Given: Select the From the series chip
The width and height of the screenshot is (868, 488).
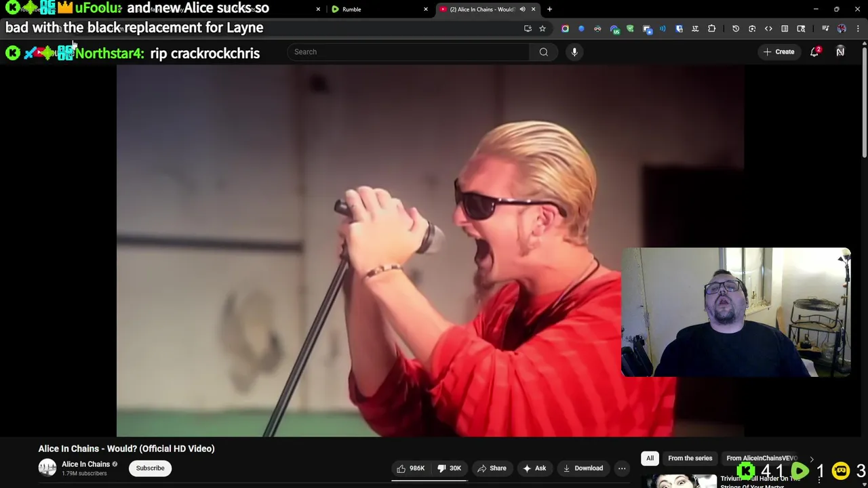Looking at the screenshot, I should click(x=690, y=458).
